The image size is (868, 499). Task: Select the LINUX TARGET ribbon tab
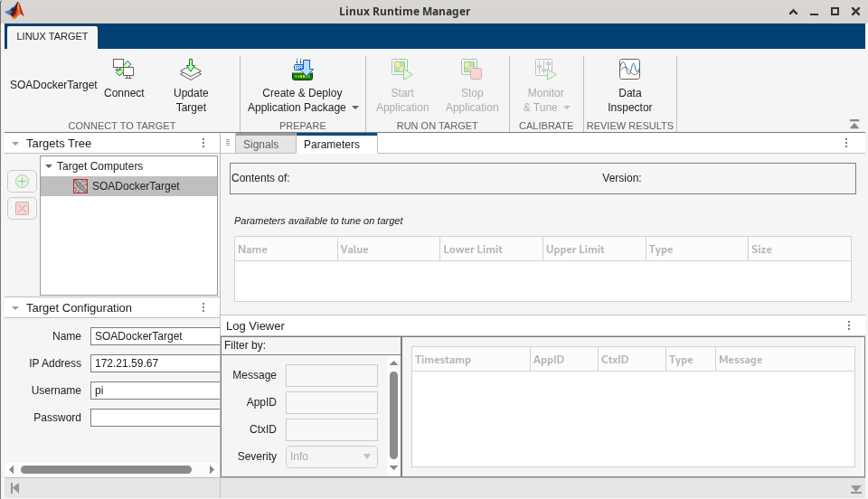[52, 36]
